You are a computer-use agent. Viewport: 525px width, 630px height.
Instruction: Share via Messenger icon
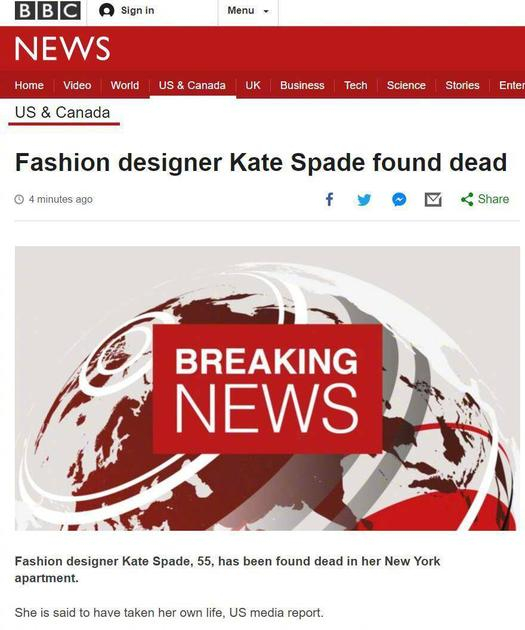coord(399,199)
